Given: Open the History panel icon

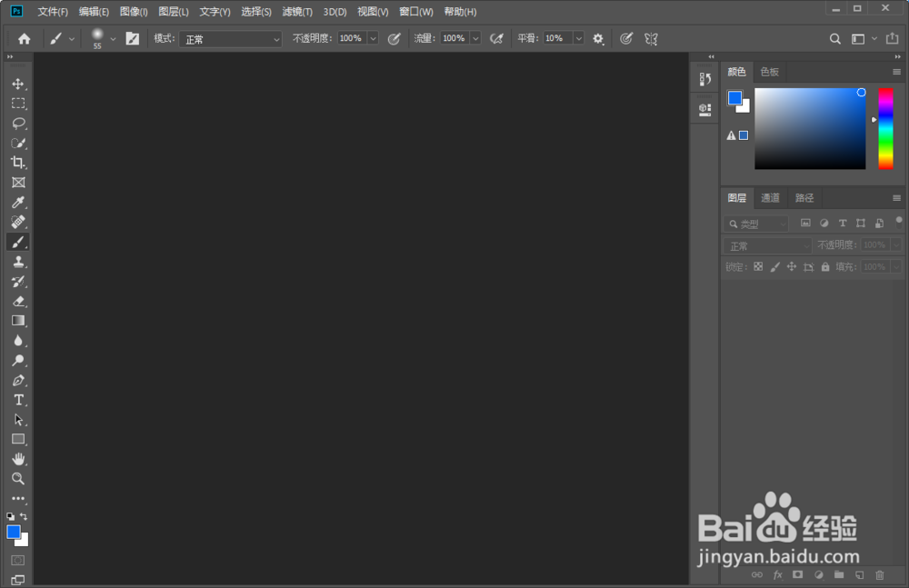Looking at the screenshot, I should 705,79.
